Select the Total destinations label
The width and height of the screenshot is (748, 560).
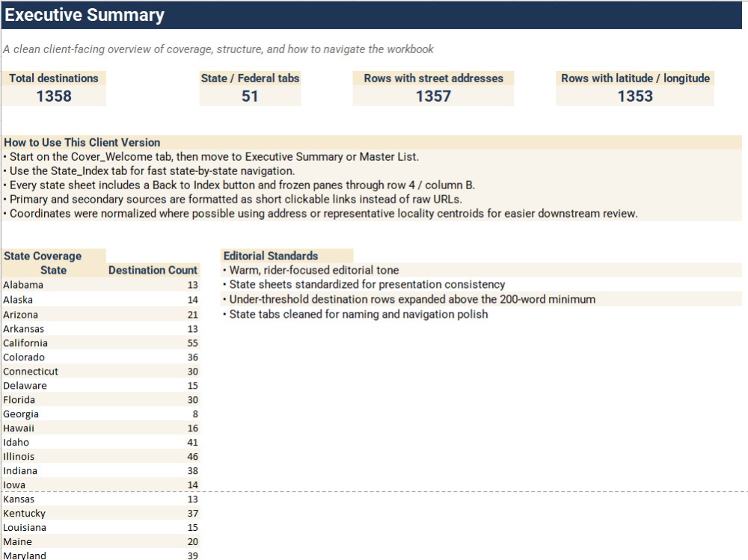53,79
